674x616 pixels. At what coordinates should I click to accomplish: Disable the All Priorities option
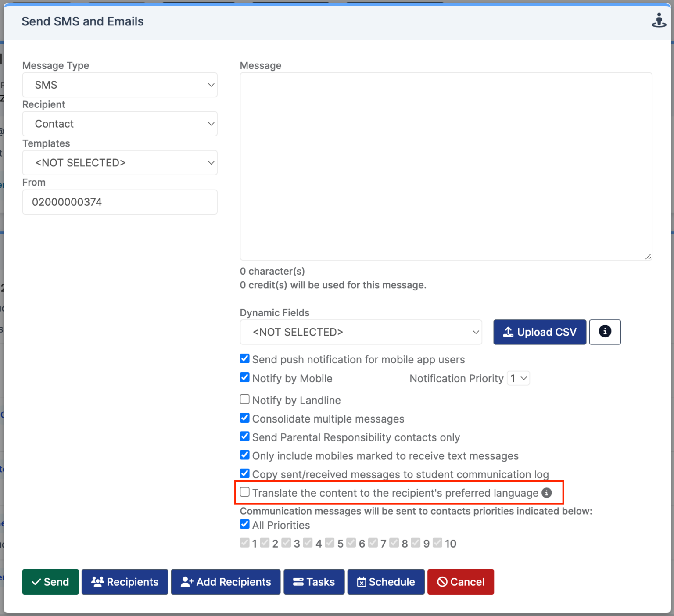244,524
